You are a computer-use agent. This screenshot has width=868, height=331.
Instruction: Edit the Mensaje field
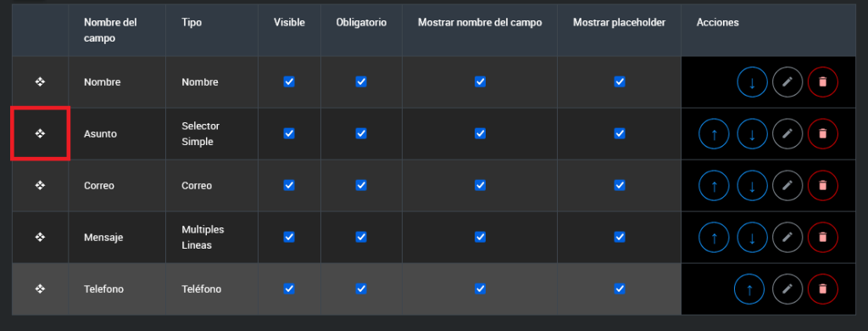click(x=787, y=238)
